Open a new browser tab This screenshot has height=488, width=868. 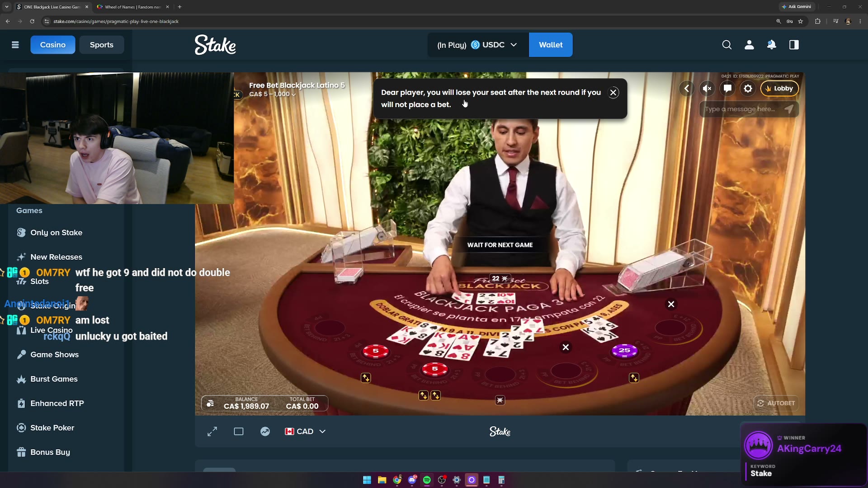[179, 7]
